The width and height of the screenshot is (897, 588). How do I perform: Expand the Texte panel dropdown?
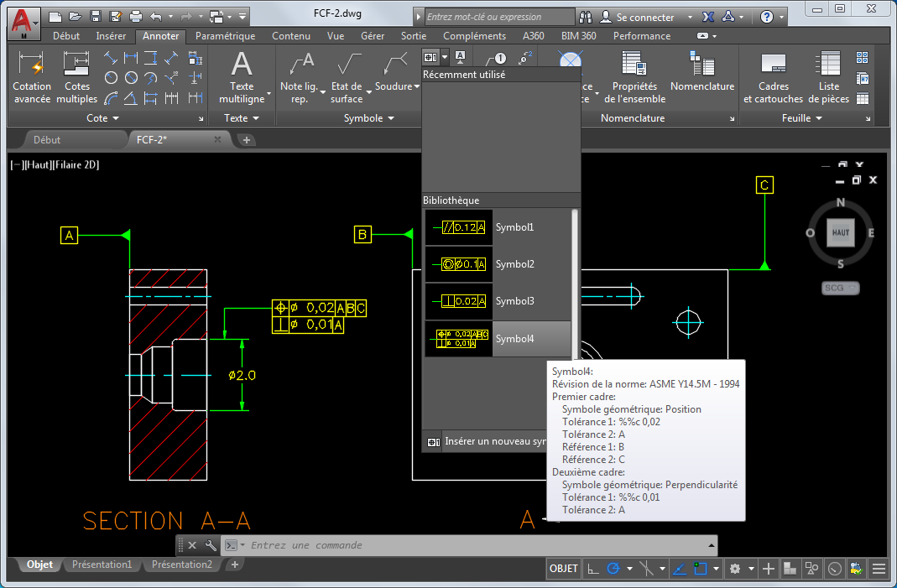click(x=242, y=117)
